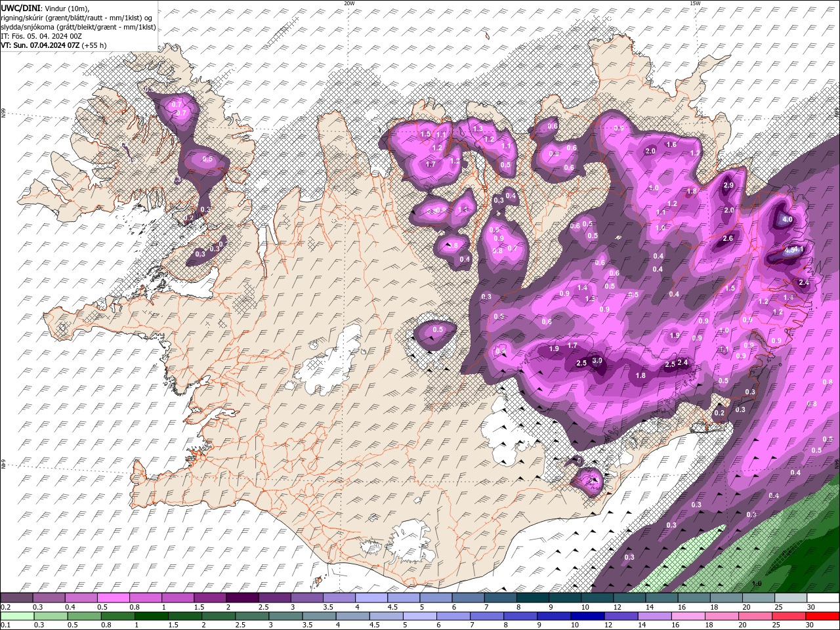Viewport: 840px width, 630px height.
Task: Click the '1.6' snowfall value on the map
Action: pos(671,145)
